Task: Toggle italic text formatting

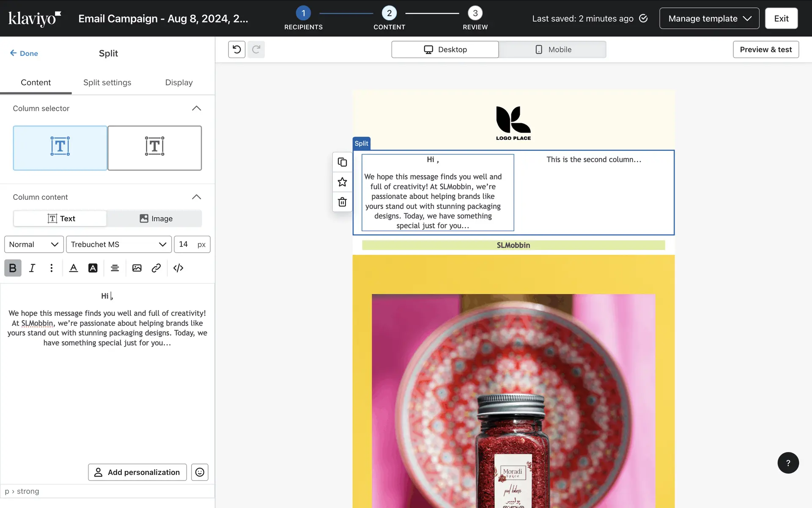Action: (32, 268)
